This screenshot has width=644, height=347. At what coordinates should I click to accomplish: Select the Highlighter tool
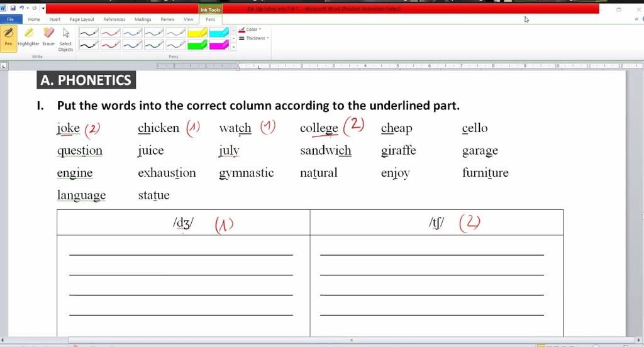pos(28,38)
